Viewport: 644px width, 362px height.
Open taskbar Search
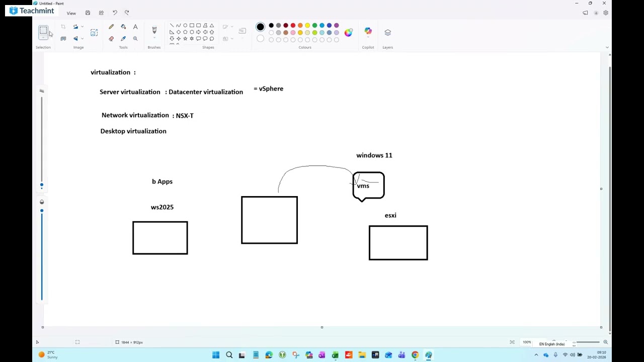(x=229, y=355)
